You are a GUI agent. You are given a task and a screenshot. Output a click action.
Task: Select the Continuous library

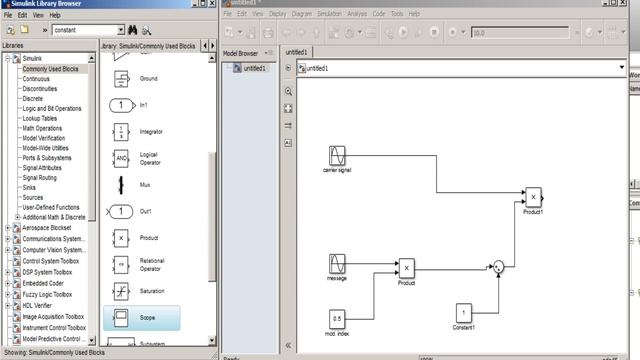[36, 79]
